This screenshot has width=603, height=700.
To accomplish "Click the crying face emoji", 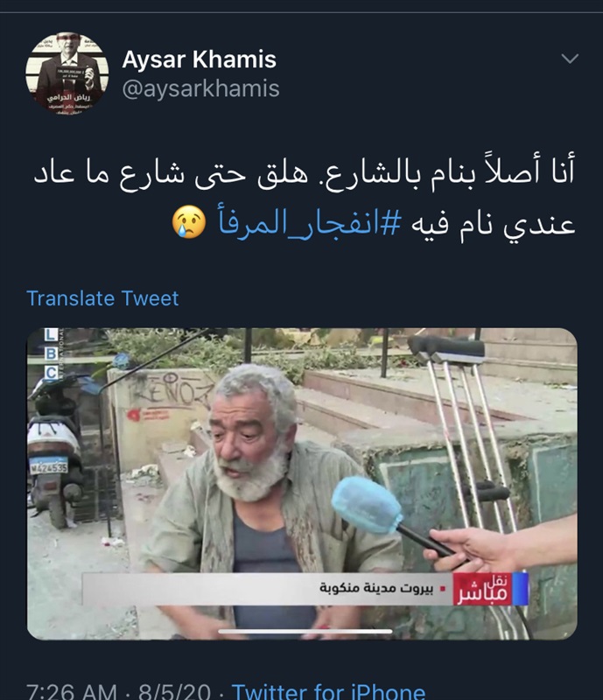I will pos(189,222).
